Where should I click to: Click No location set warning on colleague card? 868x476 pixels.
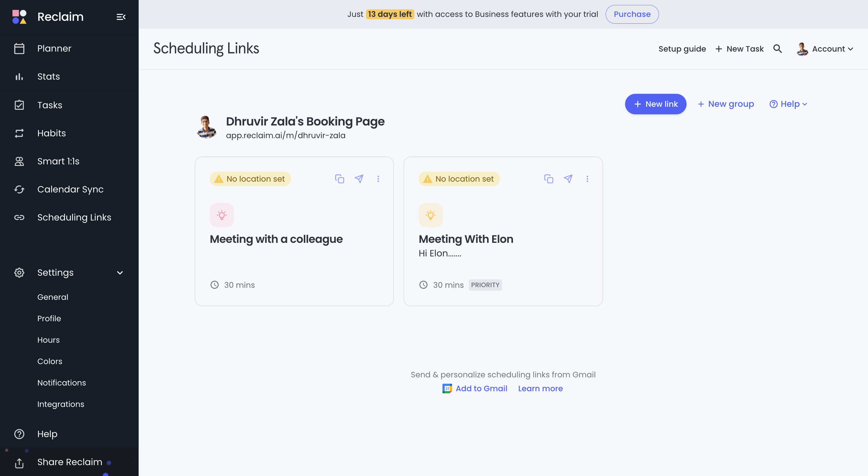pyautogui.click(x=250, y=179)
